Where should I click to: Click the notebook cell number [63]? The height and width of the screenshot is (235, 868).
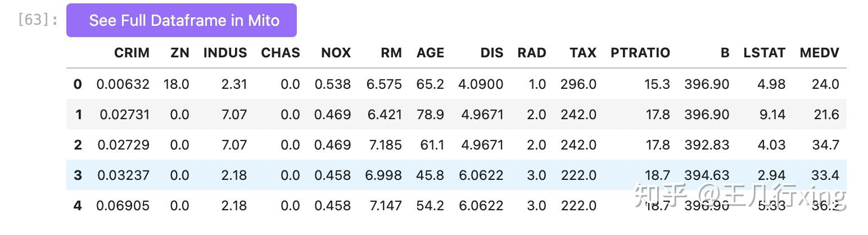click(x=38, y=20)
